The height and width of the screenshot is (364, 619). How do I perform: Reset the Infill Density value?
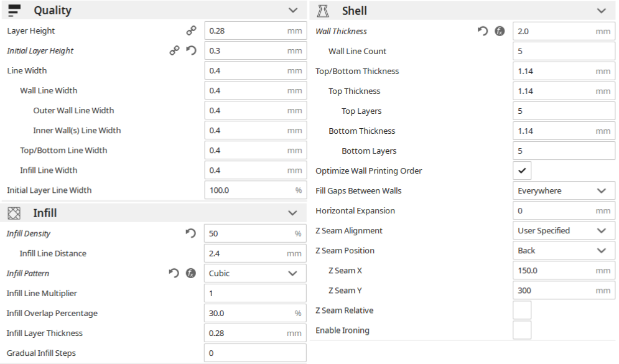tap(191, 233)
